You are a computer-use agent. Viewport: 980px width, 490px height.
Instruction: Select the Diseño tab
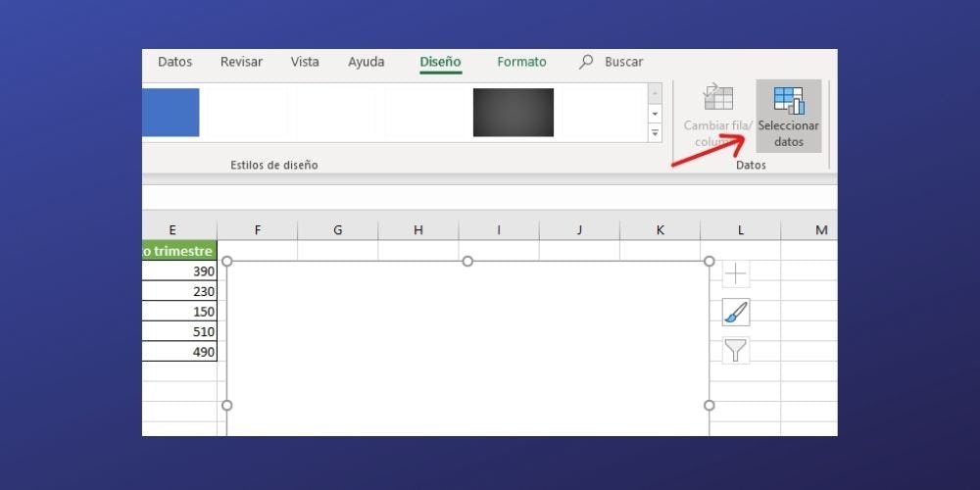click(x=441, y=62)
